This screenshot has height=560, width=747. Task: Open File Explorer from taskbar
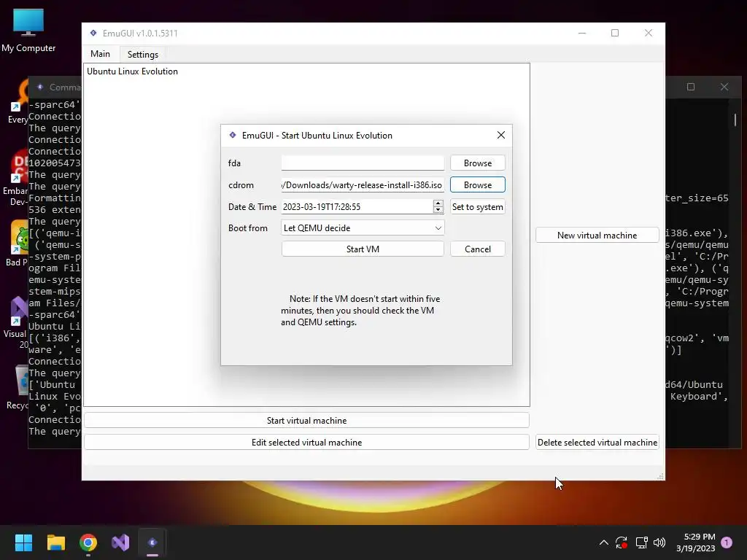point(55,542)
